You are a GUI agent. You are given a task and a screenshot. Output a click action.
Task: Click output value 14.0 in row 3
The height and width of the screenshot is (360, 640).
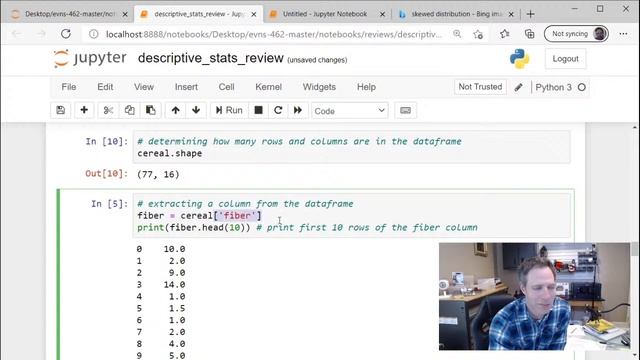pyautogui.click(x=174, y=284)
